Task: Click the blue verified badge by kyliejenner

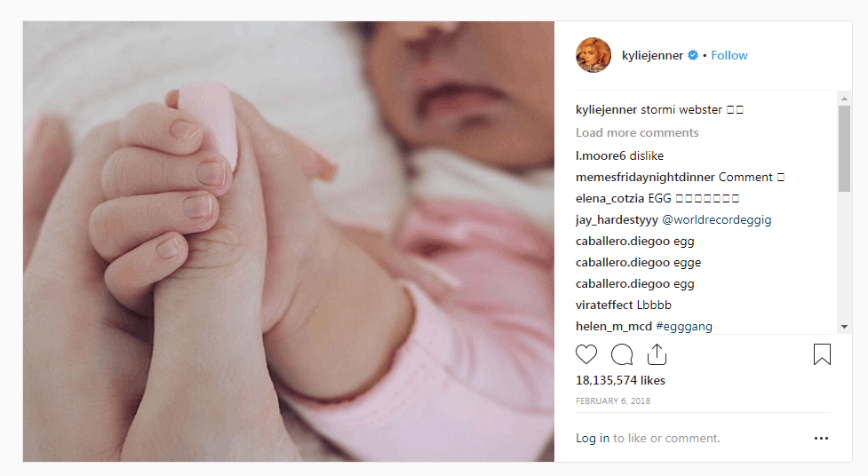Action: 692,55
